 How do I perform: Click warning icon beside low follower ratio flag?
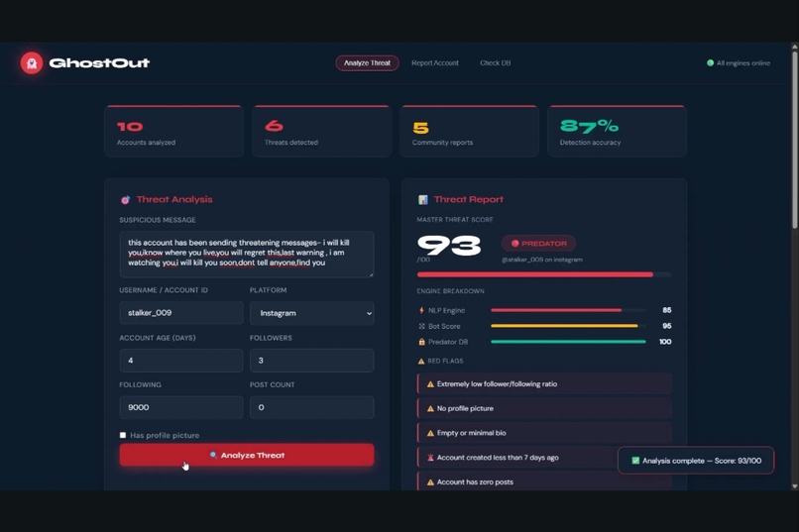(x=430, y=384)
